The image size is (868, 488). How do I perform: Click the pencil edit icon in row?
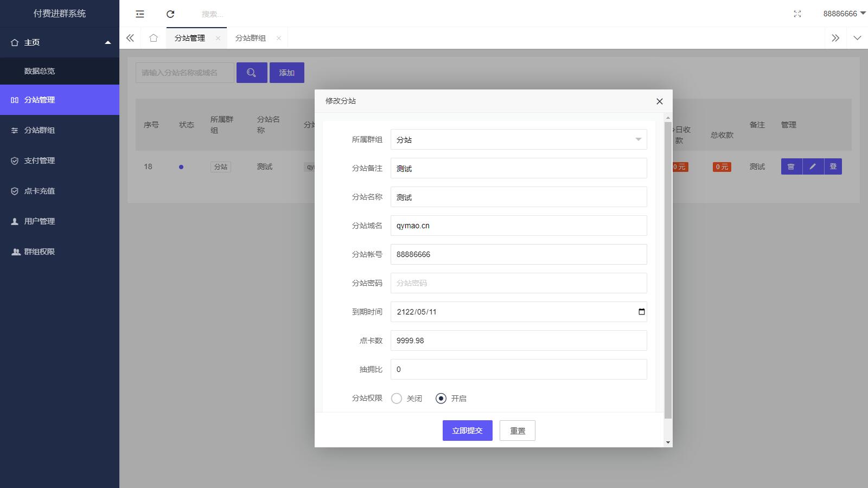tap(813, 166)
